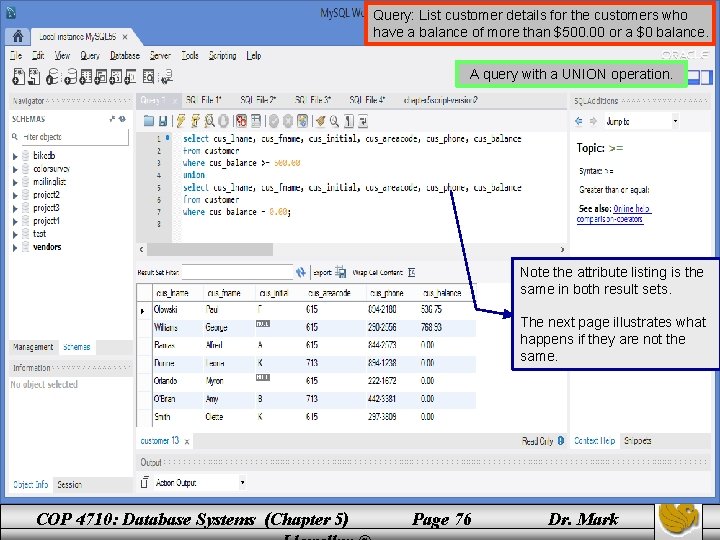Search table data toolbar icon
This screenshot has height=540, width=720.
tap(148, 77)
